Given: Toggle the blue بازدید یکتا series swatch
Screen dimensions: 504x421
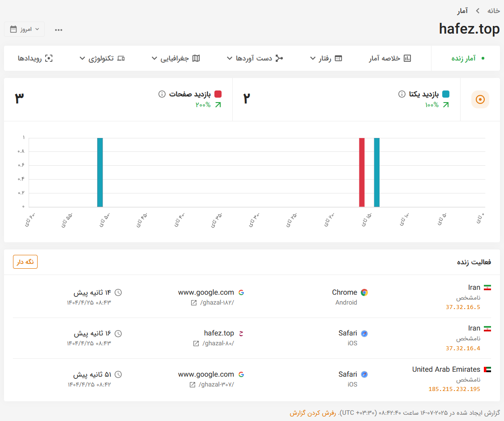Looking at the screenshot, I should click(x=446, y=94).
